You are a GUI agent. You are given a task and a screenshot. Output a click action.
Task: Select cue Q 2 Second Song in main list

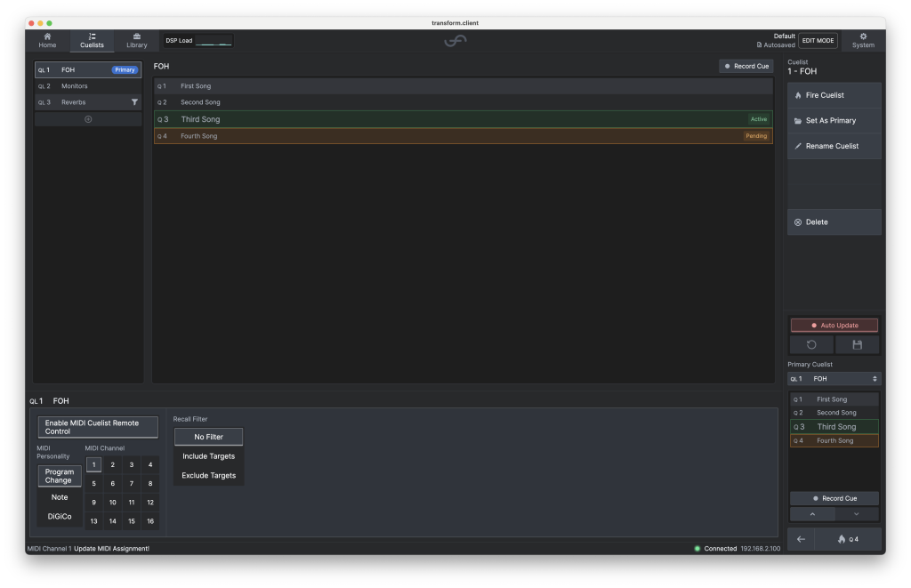(463, 102)
